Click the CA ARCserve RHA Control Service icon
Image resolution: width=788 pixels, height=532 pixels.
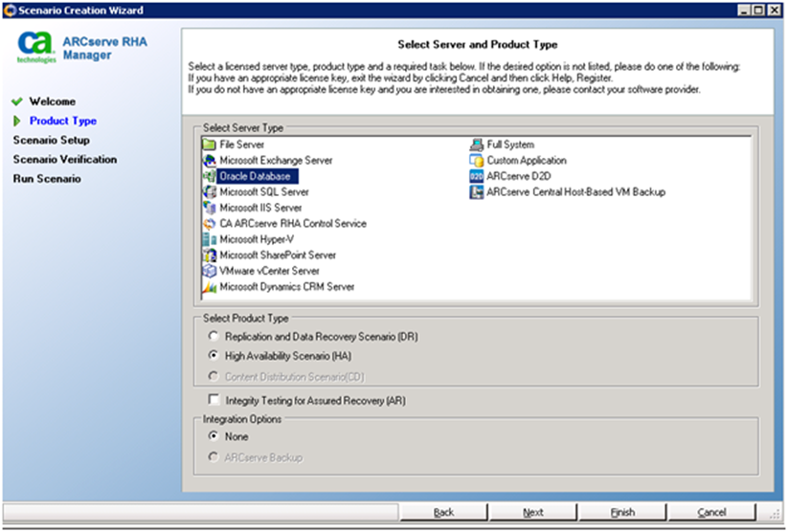coord(209,224)
